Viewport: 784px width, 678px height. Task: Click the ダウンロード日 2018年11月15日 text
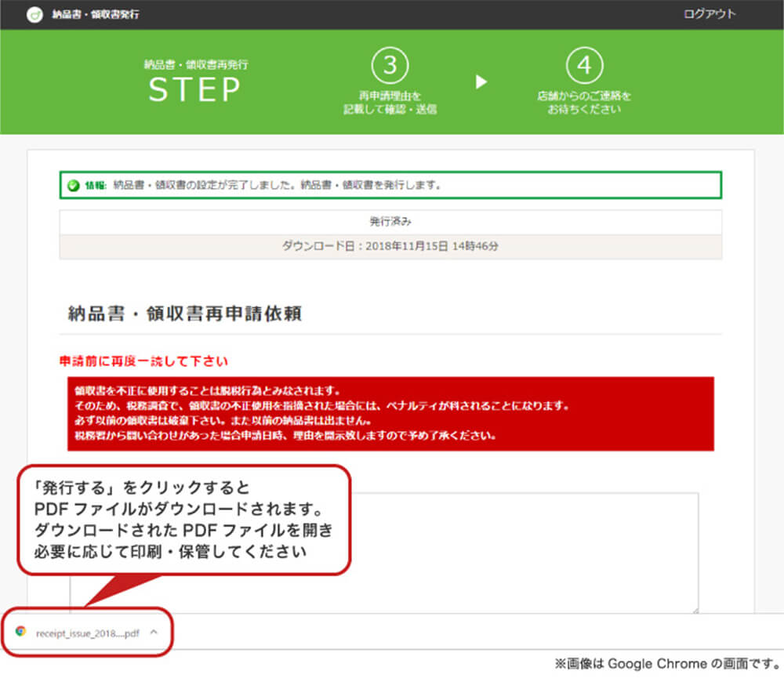click(x=390, y=246)
